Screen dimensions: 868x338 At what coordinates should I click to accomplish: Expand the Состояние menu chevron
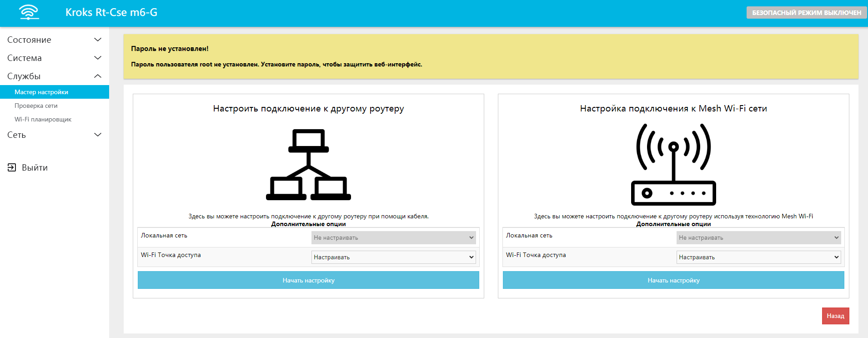pos(97,40)
